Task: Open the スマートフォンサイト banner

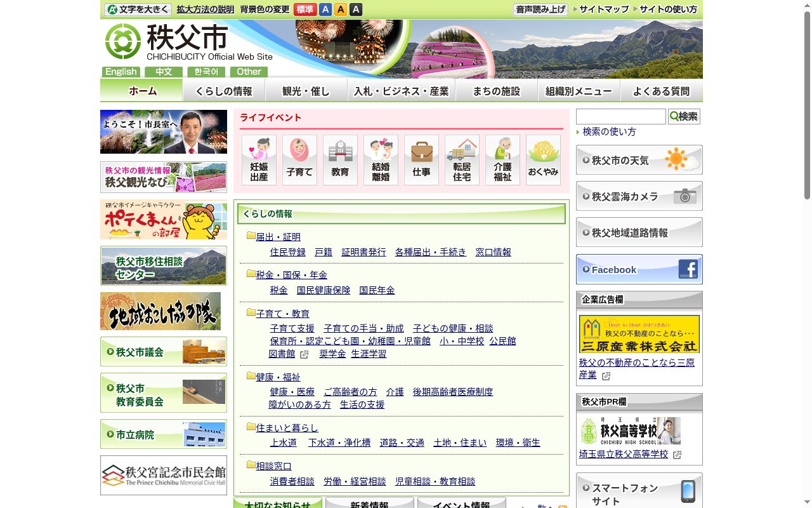Action: click(x=639, y=491)
